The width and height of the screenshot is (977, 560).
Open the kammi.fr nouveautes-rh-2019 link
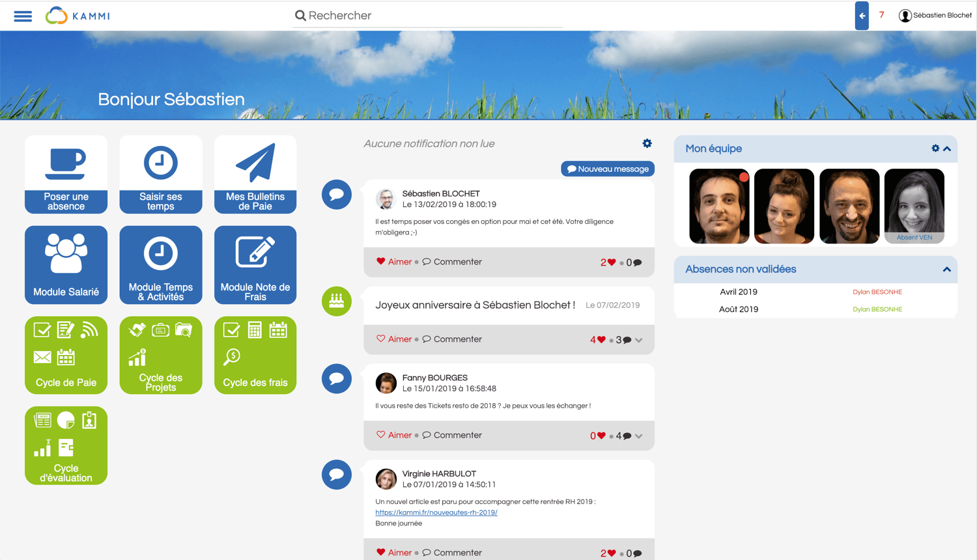436,512
